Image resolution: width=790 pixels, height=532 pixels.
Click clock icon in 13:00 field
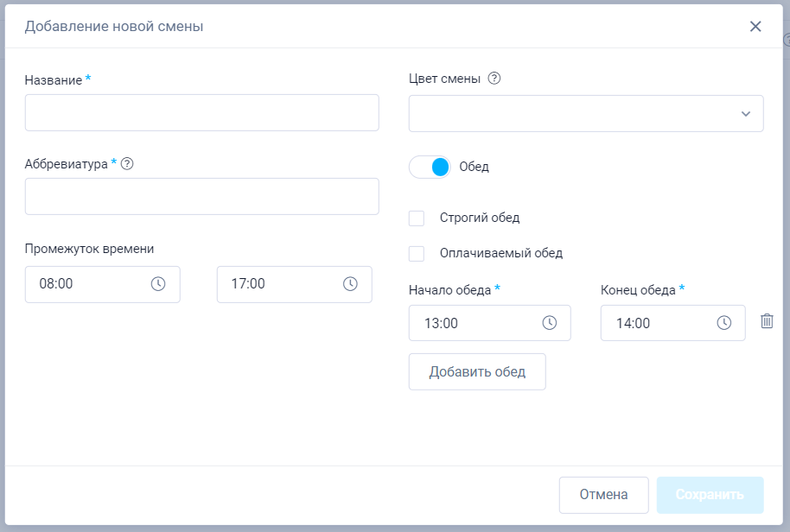point(549,323)
